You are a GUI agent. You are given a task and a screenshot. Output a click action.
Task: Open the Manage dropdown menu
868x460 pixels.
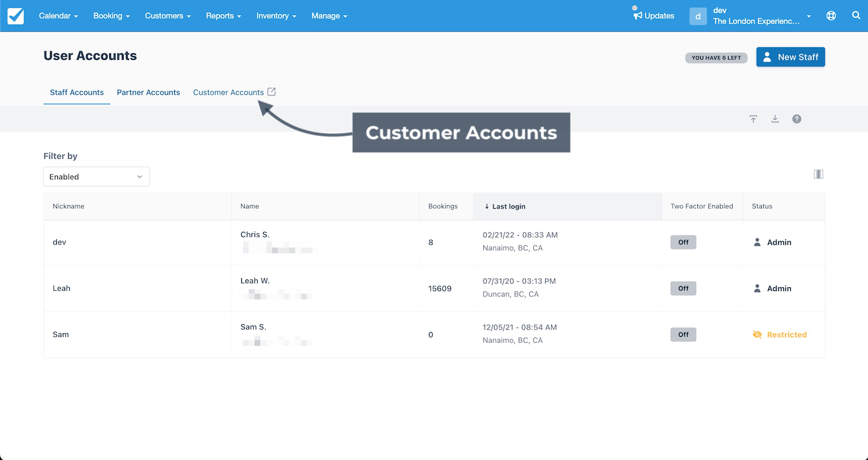[x=329, y=16]
